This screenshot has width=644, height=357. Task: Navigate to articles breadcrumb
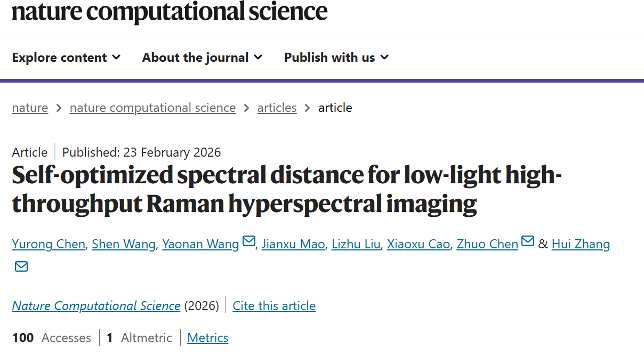[277, 108]
